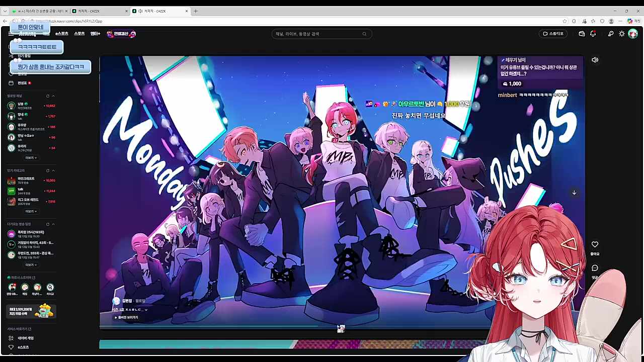Click the key icon in the header

pos(610,34)
